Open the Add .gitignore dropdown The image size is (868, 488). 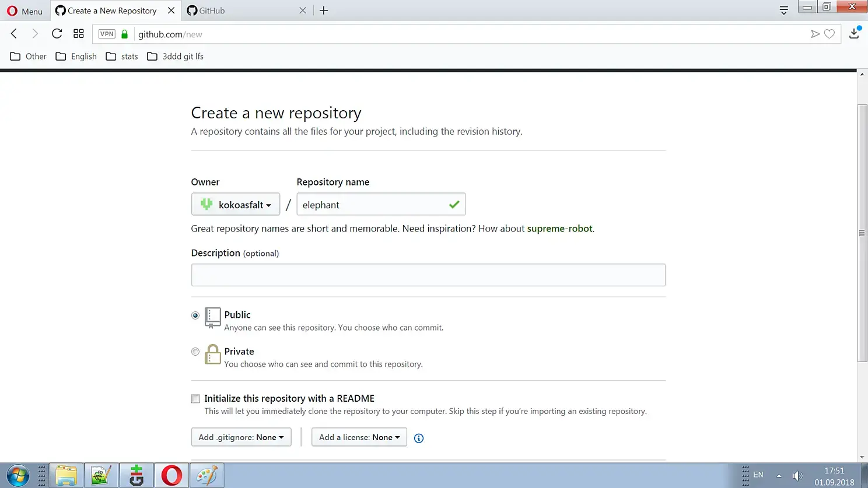pos(241,437)
